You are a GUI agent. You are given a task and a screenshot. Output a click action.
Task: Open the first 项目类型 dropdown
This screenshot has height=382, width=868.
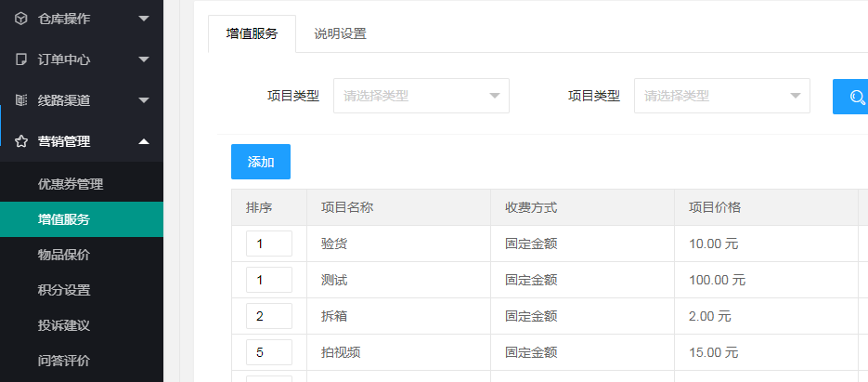[x=421, y=96]
